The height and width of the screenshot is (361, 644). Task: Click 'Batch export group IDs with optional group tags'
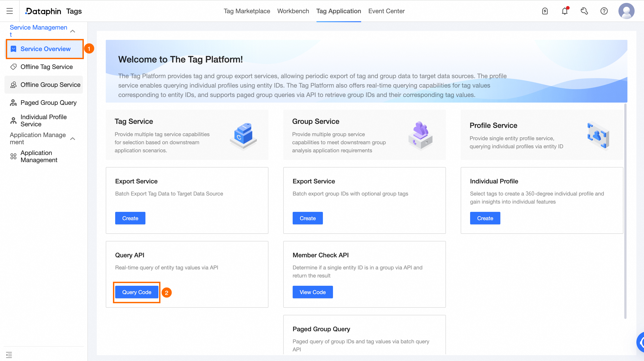350,193
